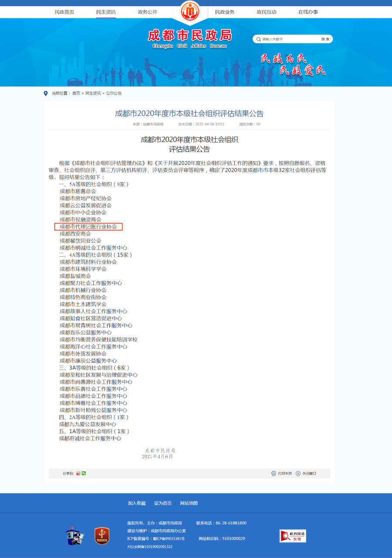Open the 在线办事 nav tab
Viewport: 392px width, 558px height.
tap(308, 12)
